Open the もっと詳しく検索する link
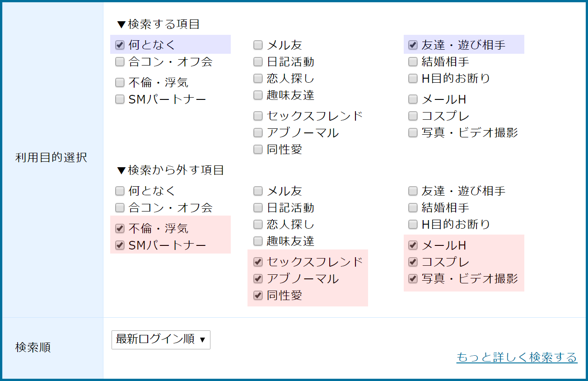Image resolution: width=588 pixels, height=381 pixels. click(x=517, y=357)
